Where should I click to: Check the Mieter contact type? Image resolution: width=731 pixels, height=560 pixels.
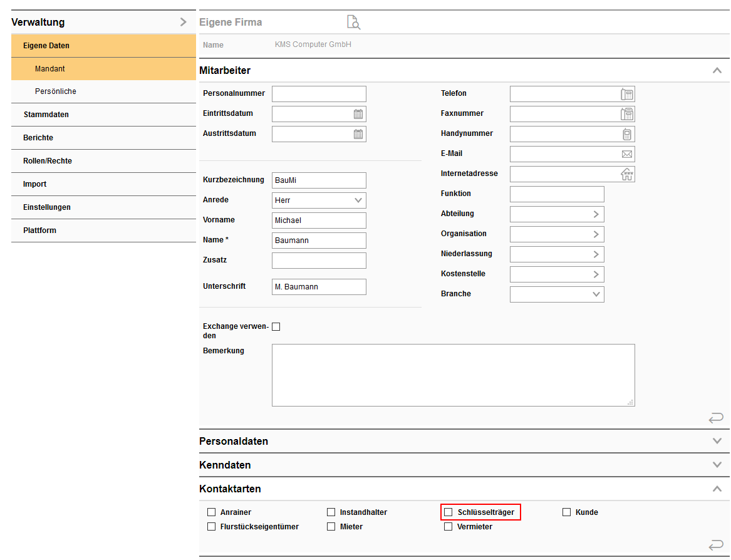pos(331,527)
